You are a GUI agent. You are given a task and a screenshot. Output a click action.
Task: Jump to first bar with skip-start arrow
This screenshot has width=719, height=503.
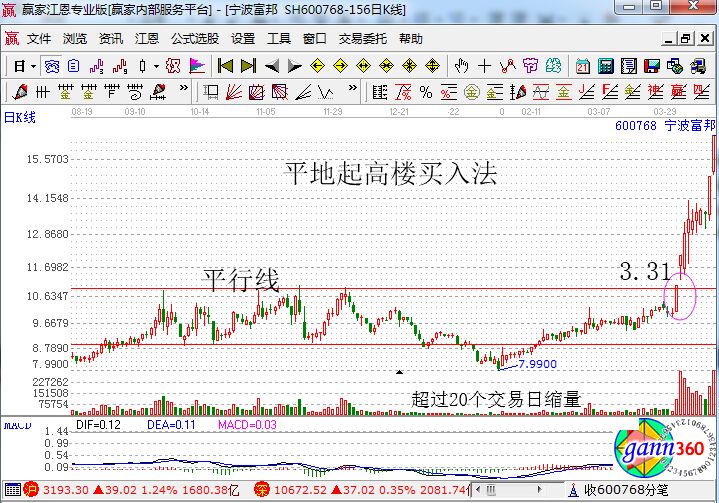(x=225, y=66)
